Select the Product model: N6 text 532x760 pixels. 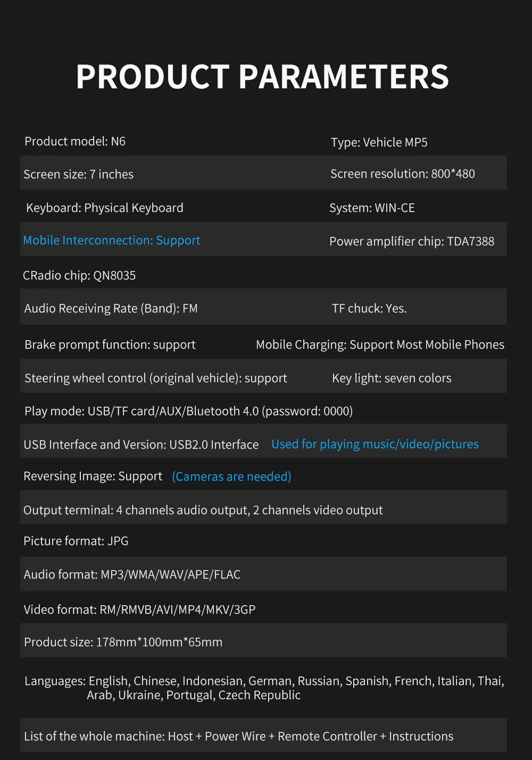(x=75, y=142)
